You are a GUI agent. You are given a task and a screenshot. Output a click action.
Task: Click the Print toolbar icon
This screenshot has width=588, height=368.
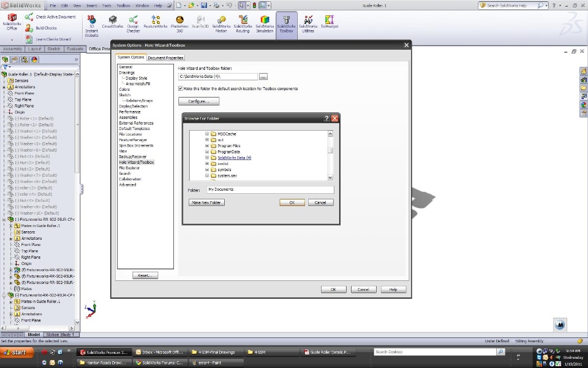click(x=216, y=6)
